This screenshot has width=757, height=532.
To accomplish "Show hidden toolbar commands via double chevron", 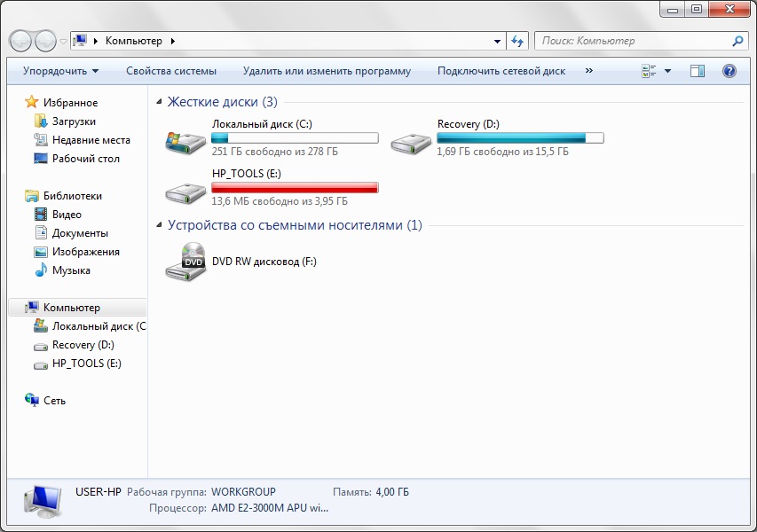I will [x=588, y=71].
